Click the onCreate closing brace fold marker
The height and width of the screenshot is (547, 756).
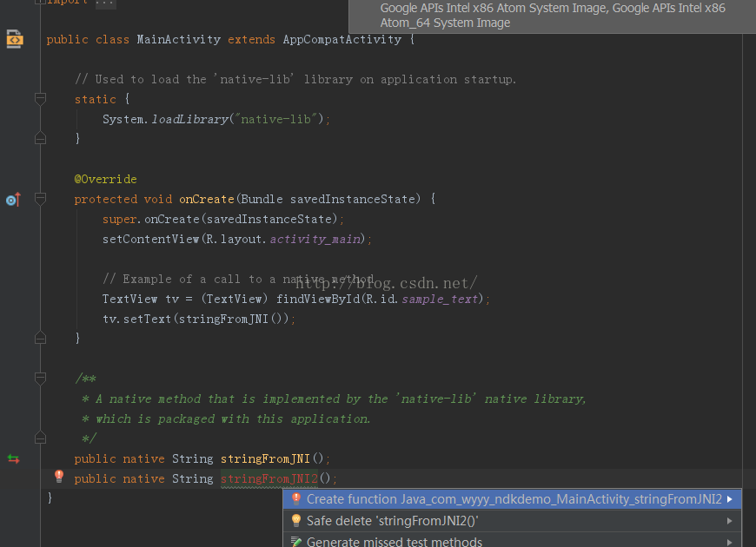41,338
